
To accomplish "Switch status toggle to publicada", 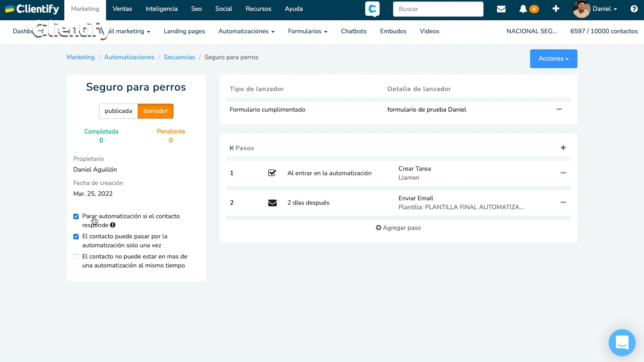I will click(118, 111).
